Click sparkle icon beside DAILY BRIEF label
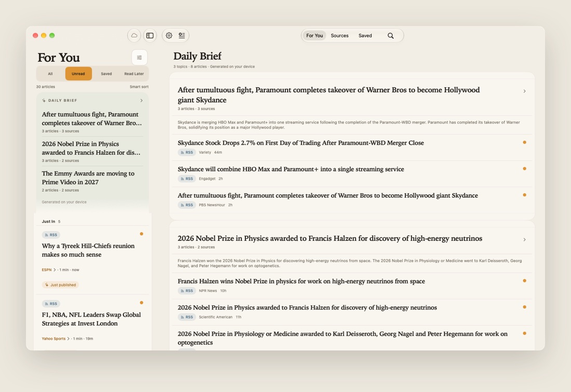Viewport: 571px width, 392px height. pyautogui.click(x=44, y=100)
